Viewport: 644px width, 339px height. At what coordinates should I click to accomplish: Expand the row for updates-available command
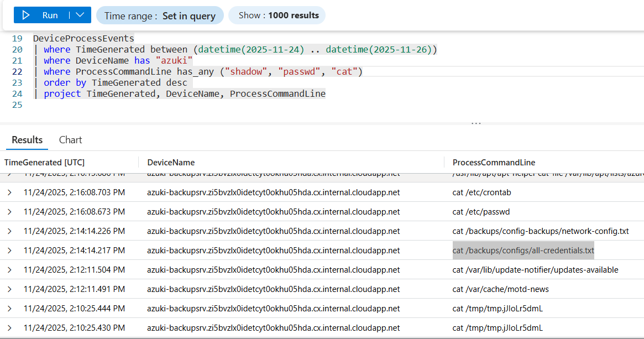point(9,269)
